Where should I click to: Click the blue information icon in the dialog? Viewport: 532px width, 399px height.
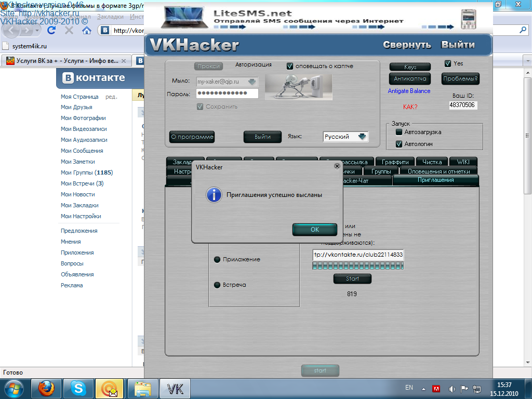214,195
